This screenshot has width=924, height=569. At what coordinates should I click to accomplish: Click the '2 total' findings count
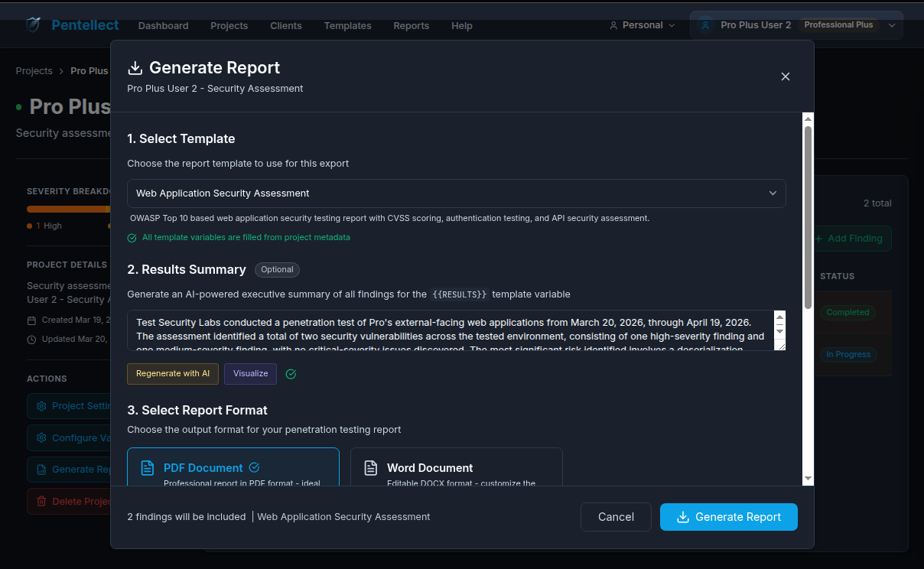(877, 203)
